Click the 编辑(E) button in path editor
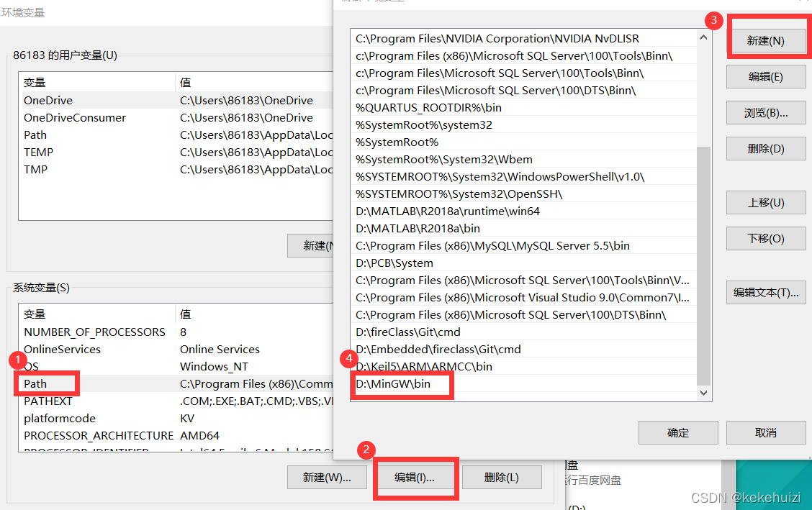The image size is (812, 510). click(x=765, y=76)
